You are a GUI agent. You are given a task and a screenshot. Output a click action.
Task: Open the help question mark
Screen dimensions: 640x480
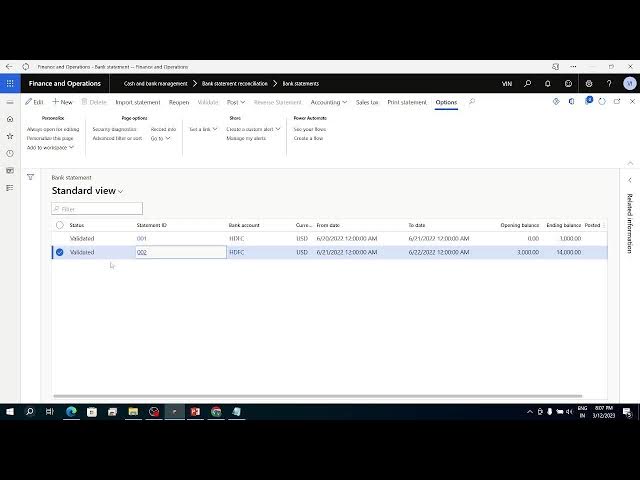(609, 84)
